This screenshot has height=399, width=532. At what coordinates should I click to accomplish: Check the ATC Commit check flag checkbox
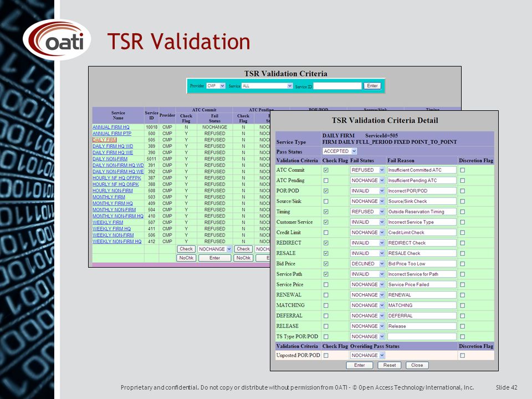pyautogui.click(x=326, y=170)
